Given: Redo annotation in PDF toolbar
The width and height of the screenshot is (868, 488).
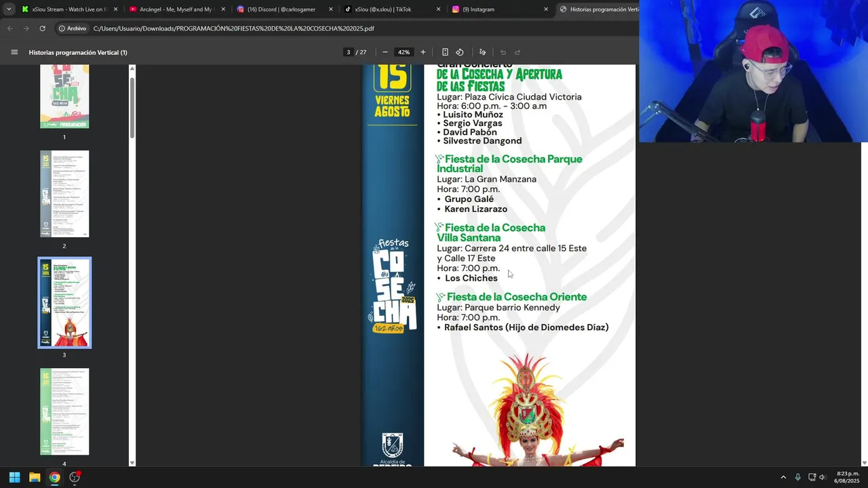Looking at the screenshot, I should (517, 52).
